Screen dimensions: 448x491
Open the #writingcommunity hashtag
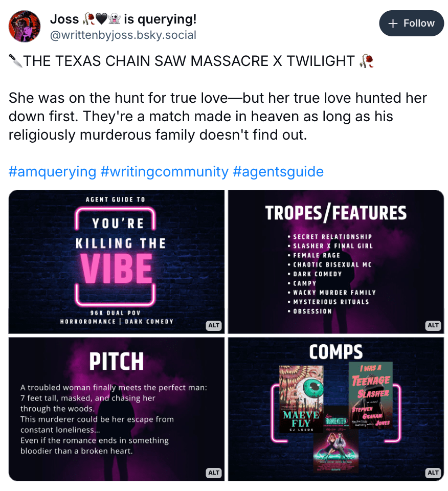(165, 172)
